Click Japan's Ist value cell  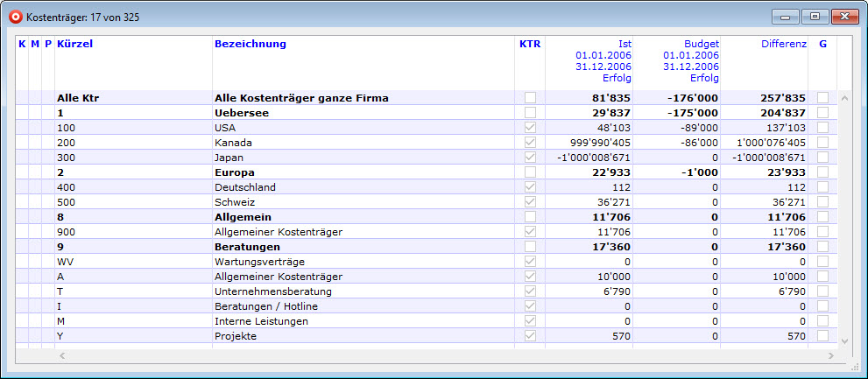click(589, 157)
